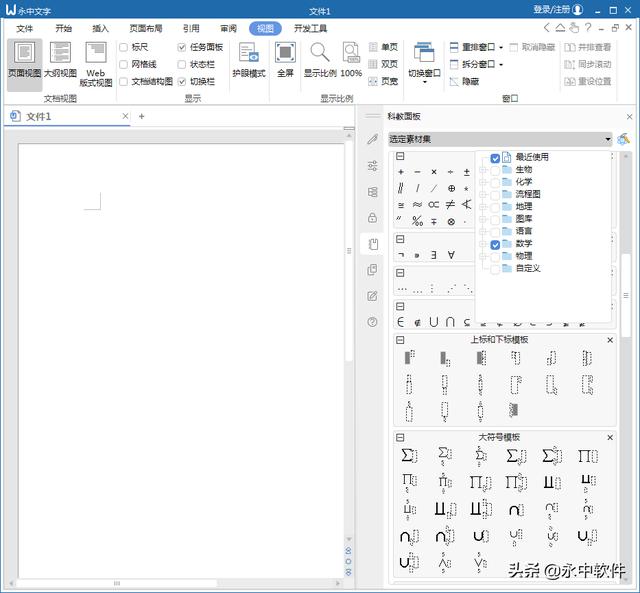The width and height of the screenshot is (640, 593).
Task: Collapse the 上标和下标模板 section
Action: 400,340
